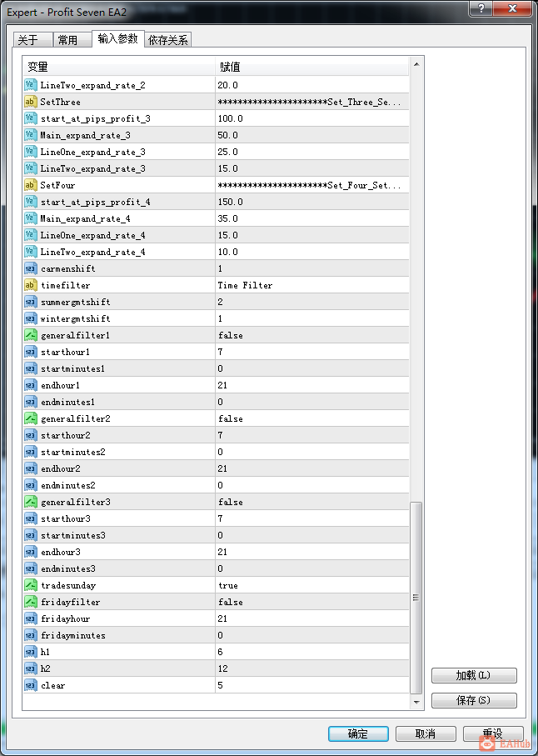The height and width of the screenshot is (756, 538).
Task: Click the scrollbar down arrow
Action: tap(416, 703)
